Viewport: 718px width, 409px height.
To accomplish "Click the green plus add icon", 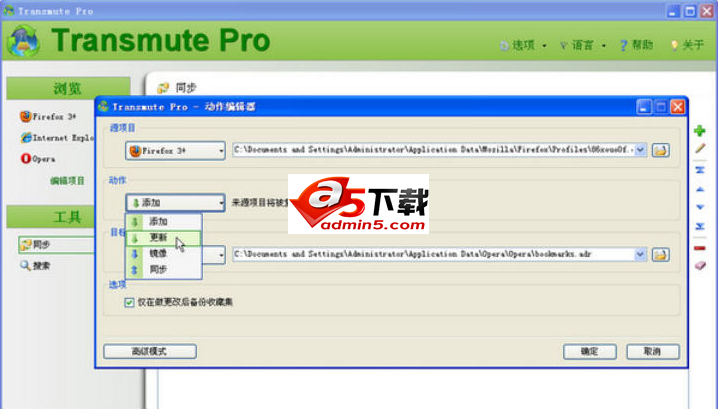I will [699, 131].
